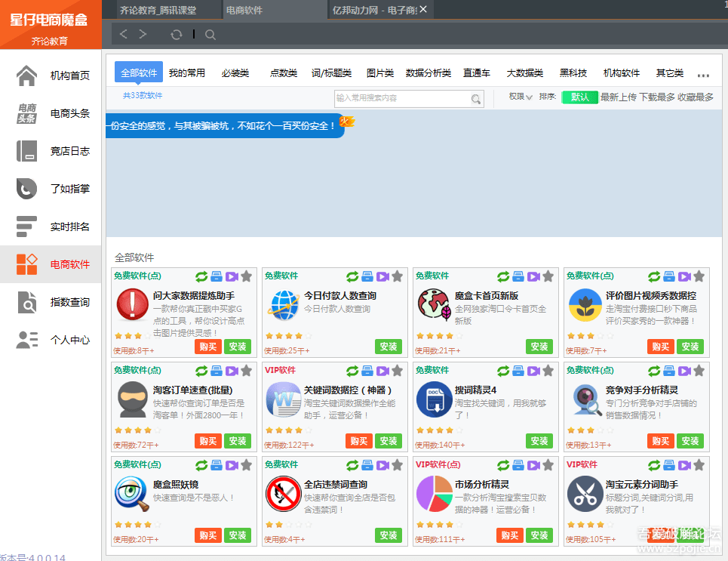Open 竞店日志 sidebar item

pos(51,151)
